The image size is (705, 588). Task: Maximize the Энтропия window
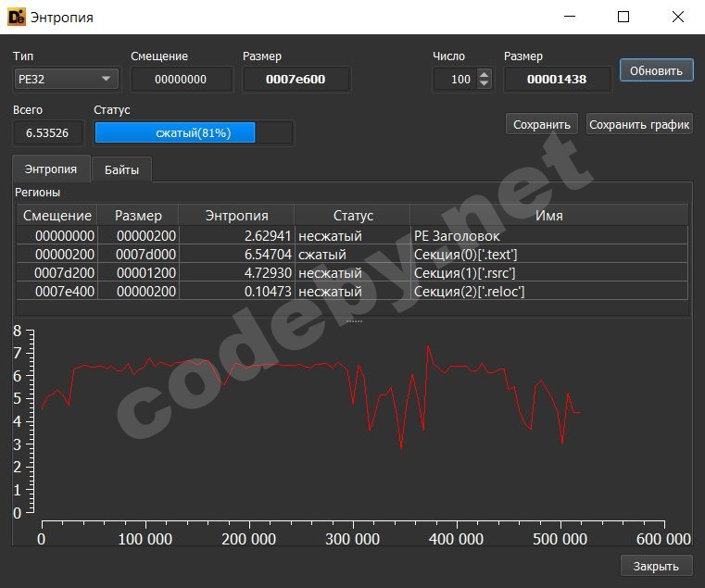click(x=623, y=17)
